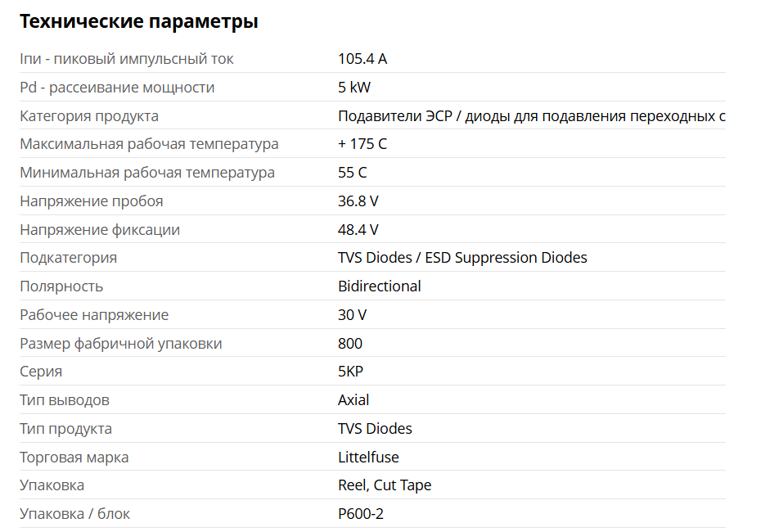The width and height of the screenshot is (779, 532).
Task: Open the "Подавители ЭСР" product category text
Action: pos(531,116)
